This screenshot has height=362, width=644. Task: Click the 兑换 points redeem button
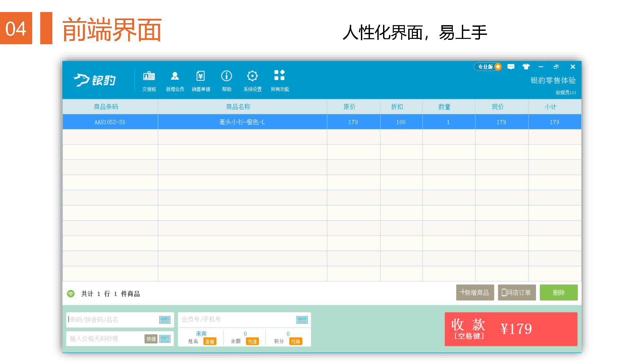pyautogui.click(x=296, y=342)
